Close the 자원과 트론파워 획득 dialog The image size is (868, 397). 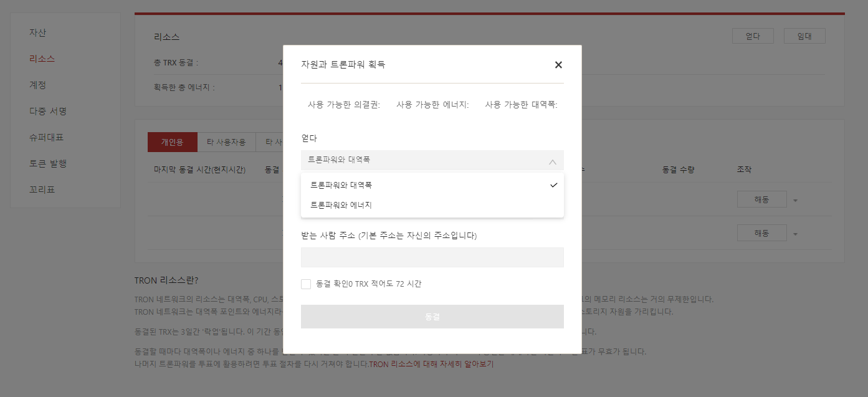[x=558, y=65]
